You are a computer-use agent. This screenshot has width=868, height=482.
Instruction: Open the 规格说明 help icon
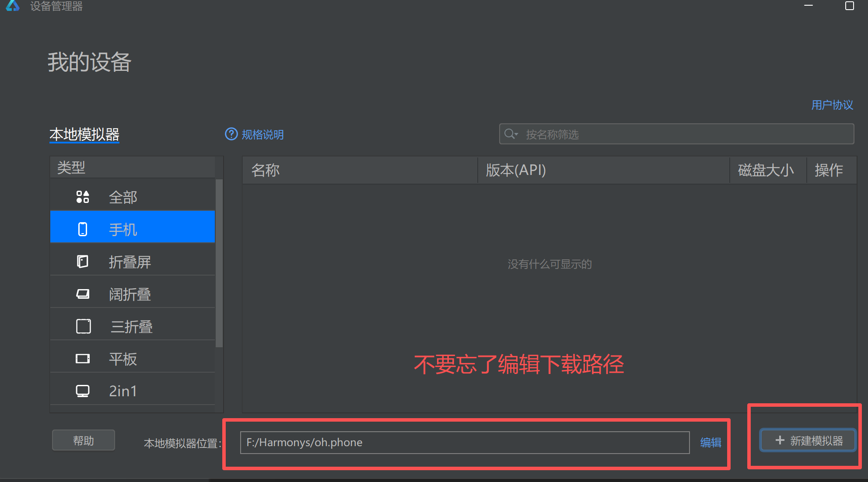pyautogui.click(x=231, y=134)
